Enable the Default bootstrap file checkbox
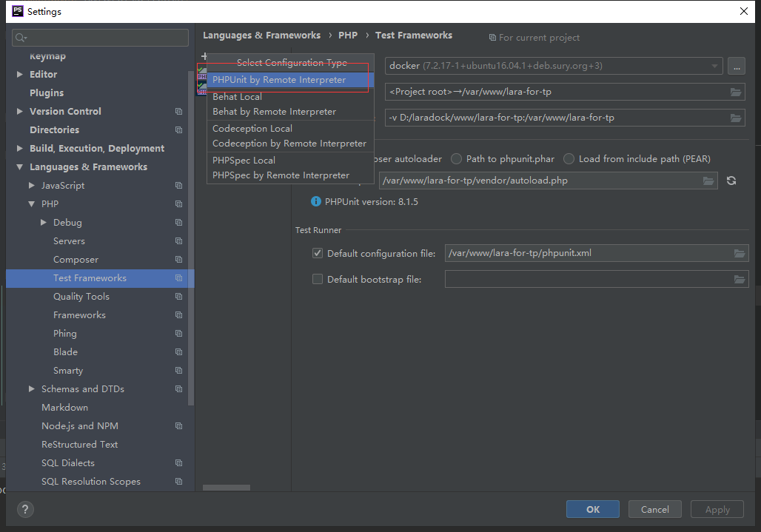Screen dimensions: 761x532 click(318, 279)
